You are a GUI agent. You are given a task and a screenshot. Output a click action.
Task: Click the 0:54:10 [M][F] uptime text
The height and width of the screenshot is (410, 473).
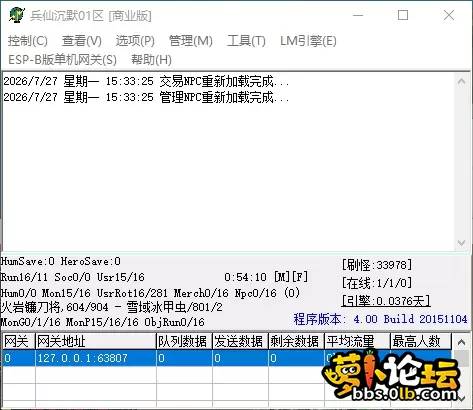pos(266,277)
